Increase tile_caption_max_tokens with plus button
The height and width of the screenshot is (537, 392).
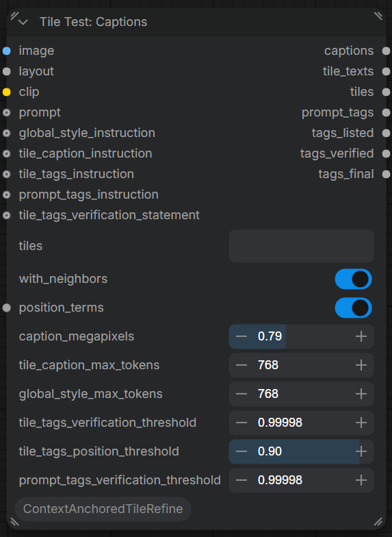361,366
